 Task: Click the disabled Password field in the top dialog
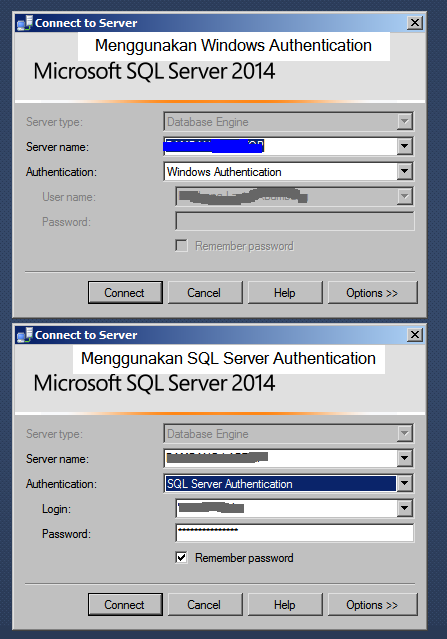point(295,221)
